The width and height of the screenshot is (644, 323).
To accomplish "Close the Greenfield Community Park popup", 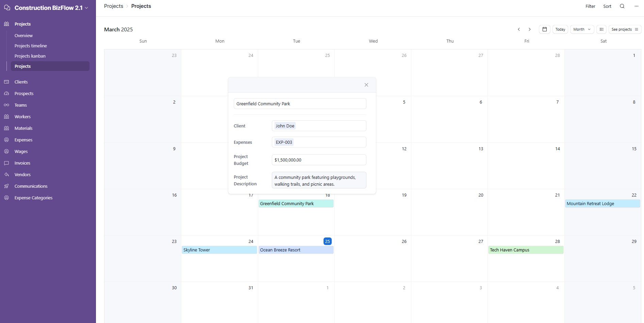I will tap(366, 85).
